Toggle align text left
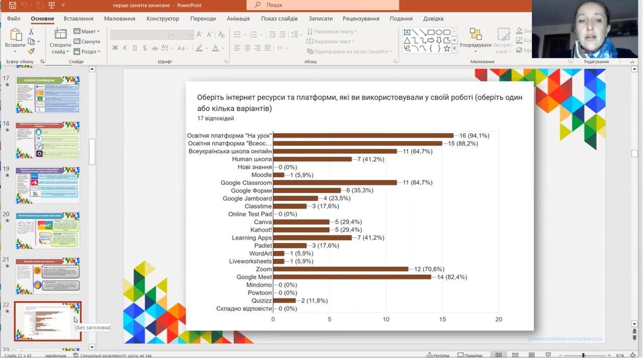The height and width of the screenshot is (362, 644). coord(236,48)
